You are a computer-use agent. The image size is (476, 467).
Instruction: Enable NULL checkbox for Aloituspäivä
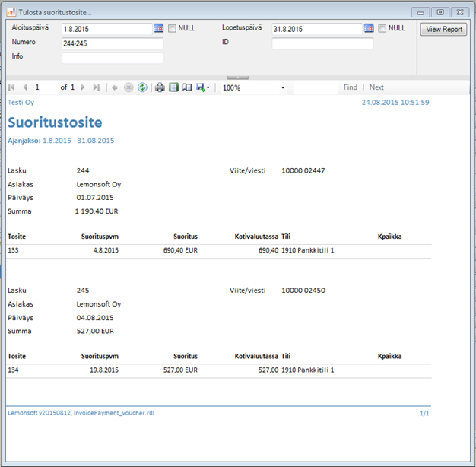coord(172,28)
